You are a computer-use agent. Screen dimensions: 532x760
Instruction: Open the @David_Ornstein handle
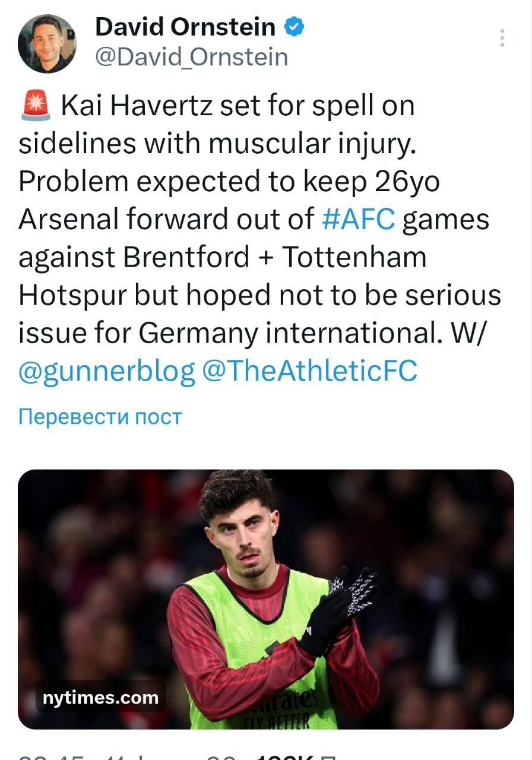click(191, 57)
